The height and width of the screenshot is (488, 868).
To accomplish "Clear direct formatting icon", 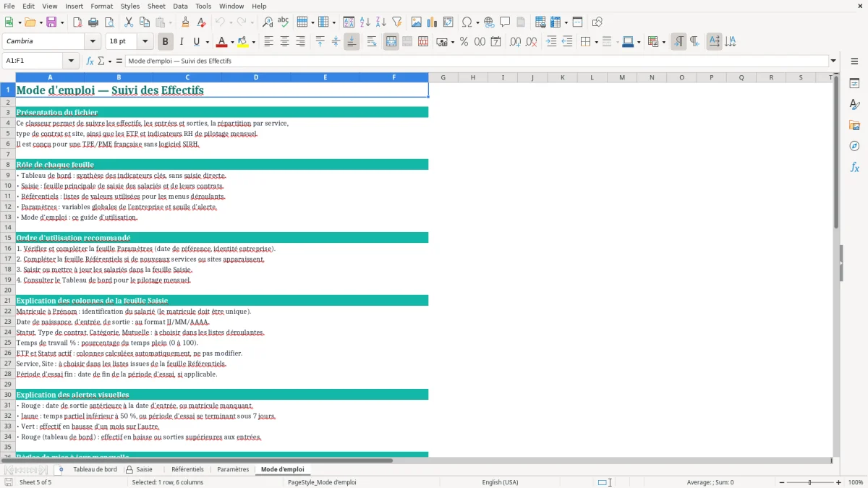I will coord(200,22).
